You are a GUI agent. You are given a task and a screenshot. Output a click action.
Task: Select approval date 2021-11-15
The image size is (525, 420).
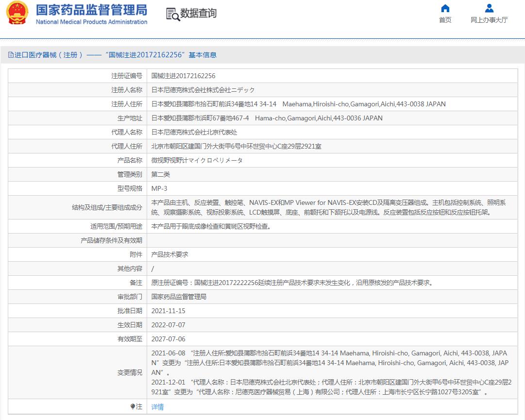[168, 311]
